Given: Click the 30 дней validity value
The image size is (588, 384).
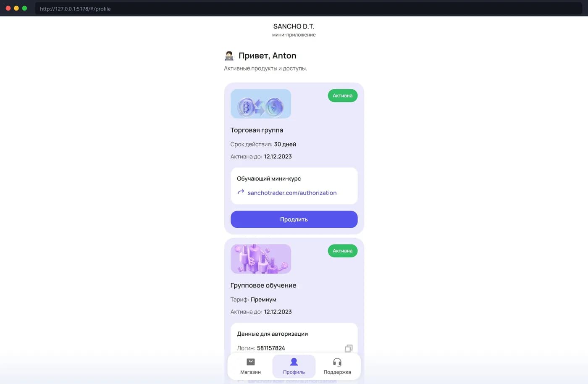Looking at the screenshot, I should tap(285, 144).
